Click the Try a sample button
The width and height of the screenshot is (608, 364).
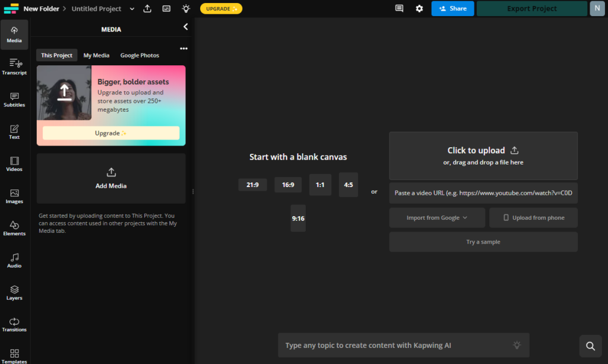point(483,242)
